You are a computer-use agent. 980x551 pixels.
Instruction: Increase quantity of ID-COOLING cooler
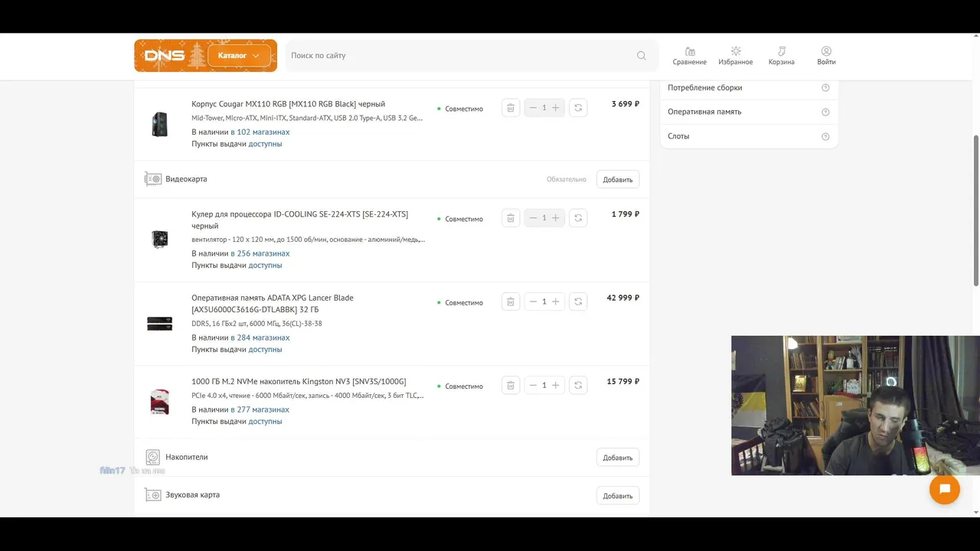556,218
